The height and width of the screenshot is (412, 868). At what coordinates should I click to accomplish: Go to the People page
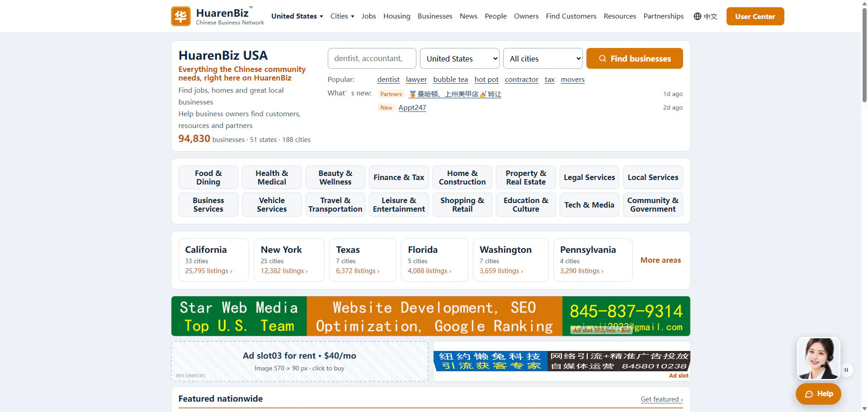click(x=495, y=16)
